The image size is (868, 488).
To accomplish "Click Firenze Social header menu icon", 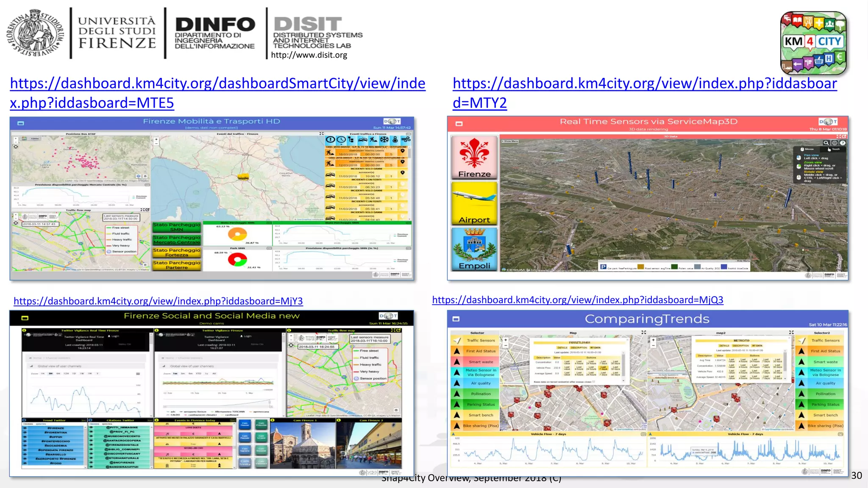I will pyautogui.click(x=25, y=318).
